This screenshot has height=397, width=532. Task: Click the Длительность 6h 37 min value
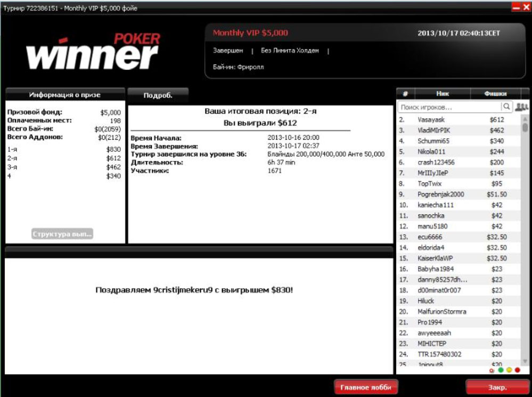coord(281,163)
